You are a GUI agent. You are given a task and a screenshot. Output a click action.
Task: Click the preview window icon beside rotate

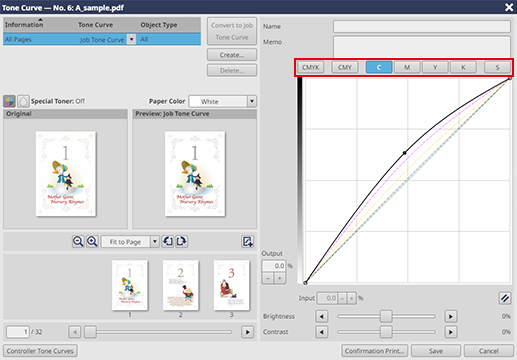pyautogui.click(x=247, y=241)
